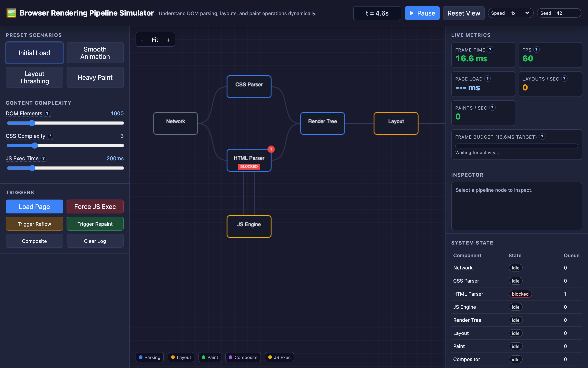Click Trigger Repaint
588x368 pixels.
pyautogui.click(x=95, y=224)
